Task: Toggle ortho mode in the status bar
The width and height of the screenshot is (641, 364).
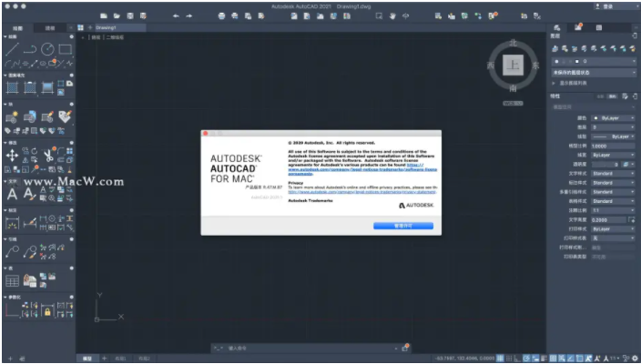Action: coord(516,359)
